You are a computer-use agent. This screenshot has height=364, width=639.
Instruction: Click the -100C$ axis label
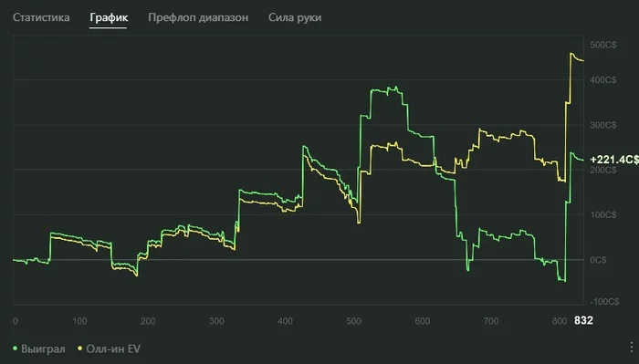pos(604,301)
